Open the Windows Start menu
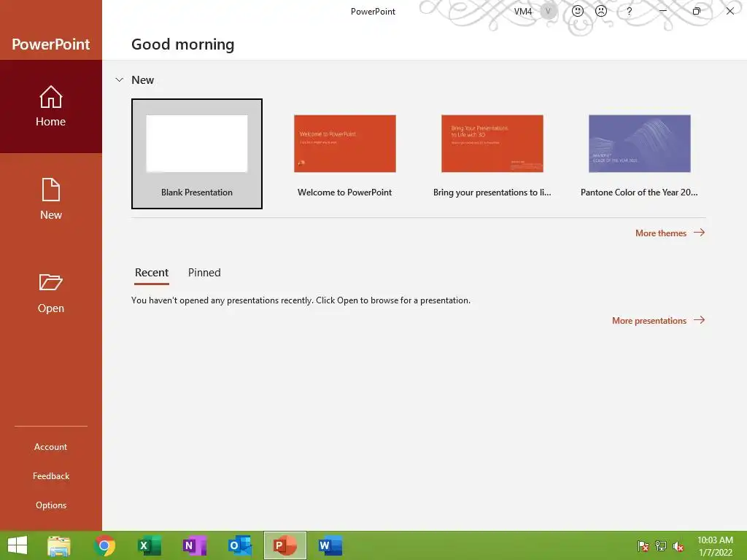747x560 pixels. coord(18,545)
